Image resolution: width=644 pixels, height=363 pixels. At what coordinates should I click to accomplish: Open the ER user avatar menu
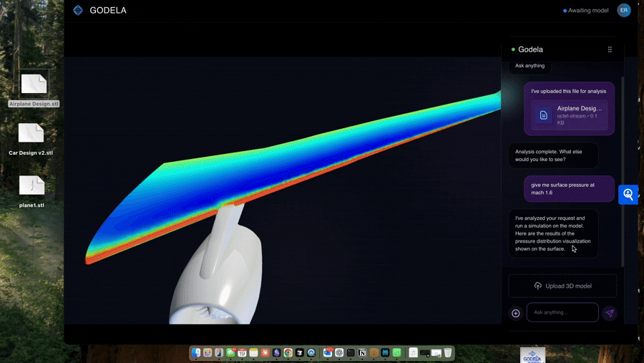tap(624, 10)
